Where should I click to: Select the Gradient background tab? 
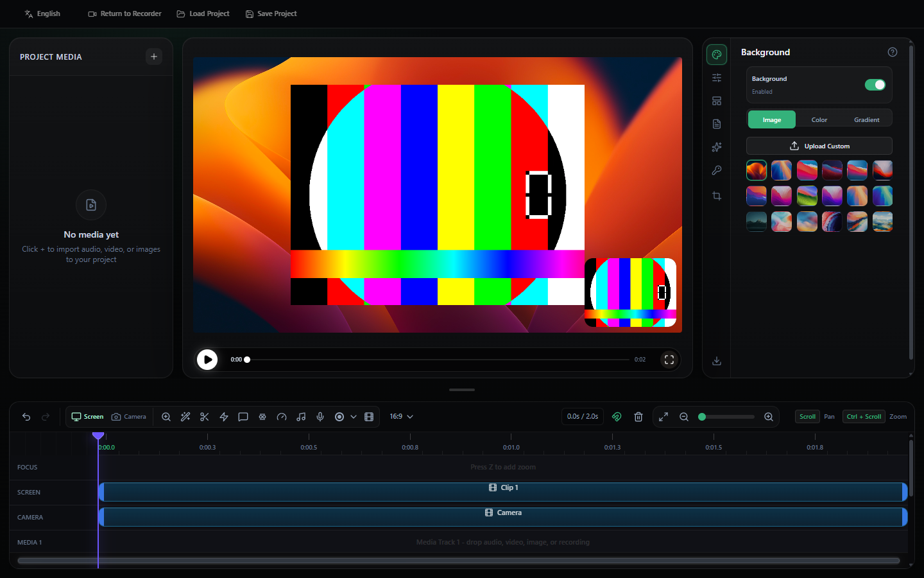867,119
